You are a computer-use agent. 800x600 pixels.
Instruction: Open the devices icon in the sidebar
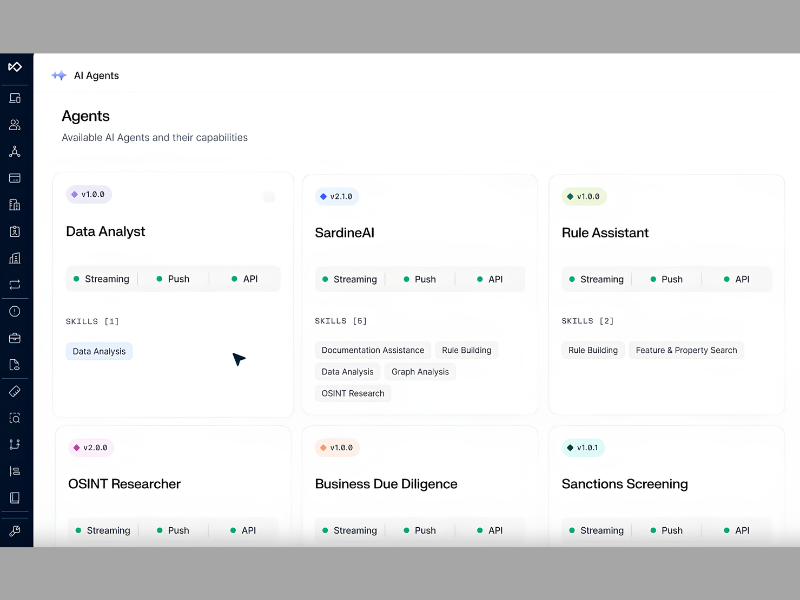15,98
